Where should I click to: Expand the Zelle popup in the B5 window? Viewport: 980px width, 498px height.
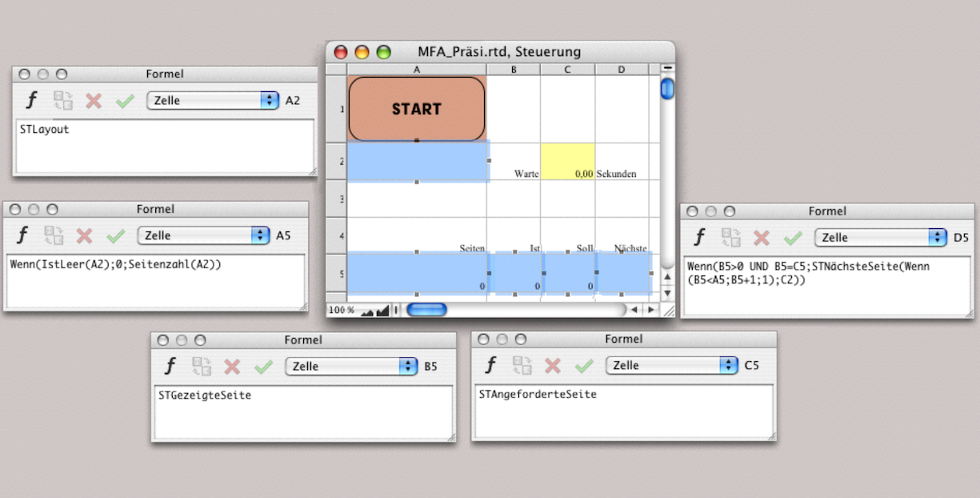pyautogui.click(x=350, y=366)
